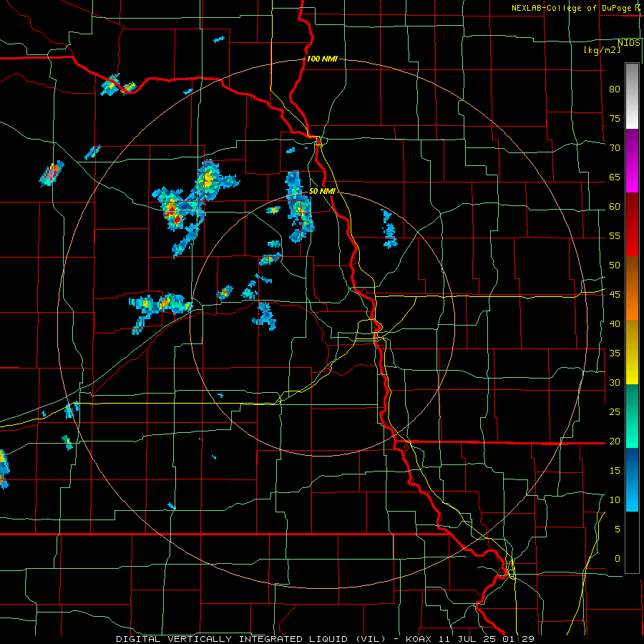The width and height of the screenshot is (644, 644).
Task: Click the 11 JUL 25 date stamp
Action: coord(469,639)
